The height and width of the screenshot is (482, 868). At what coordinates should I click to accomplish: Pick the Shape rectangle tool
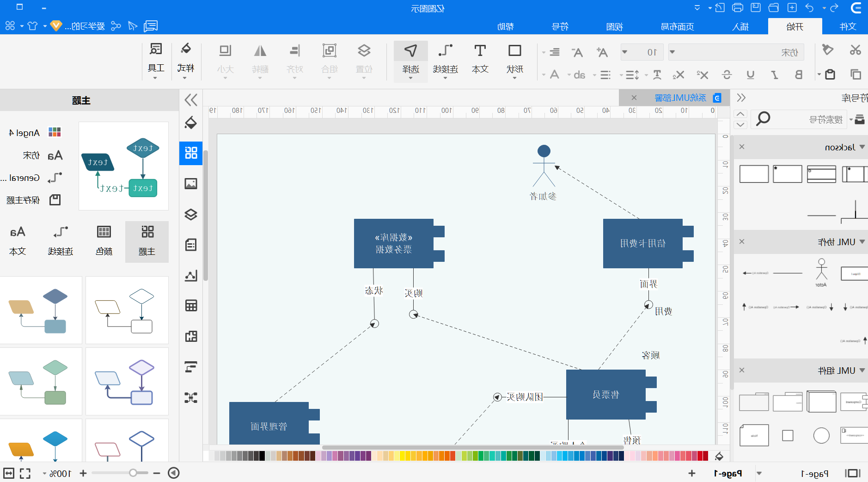click(x=514, y=60)
